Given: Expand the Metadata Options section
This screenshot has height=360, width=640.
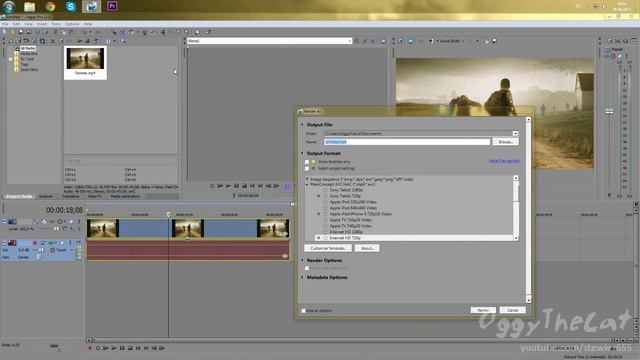Looking at the screenshot, I should click(x=302, y=278).
